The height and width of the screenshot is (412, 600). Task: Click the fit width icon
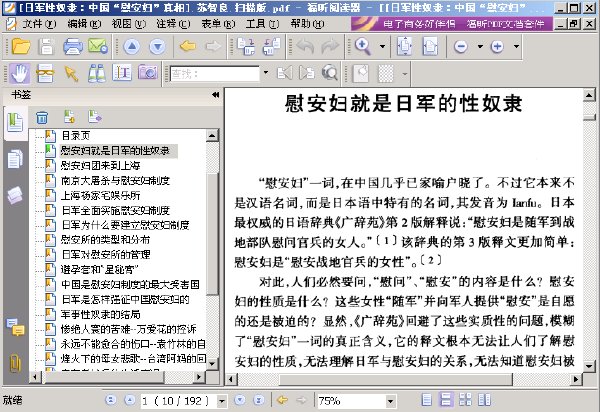(430, 47)
